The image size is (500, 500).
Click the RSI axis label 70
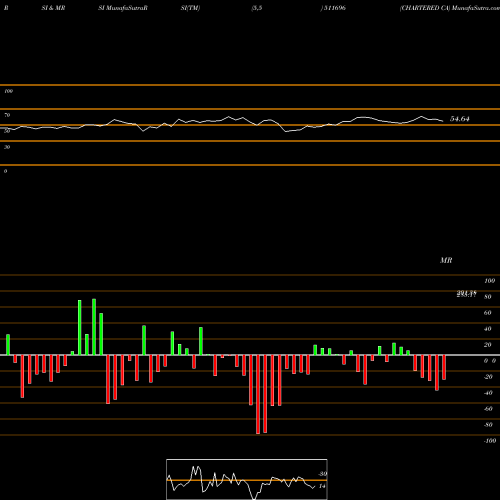coord(7,115)
